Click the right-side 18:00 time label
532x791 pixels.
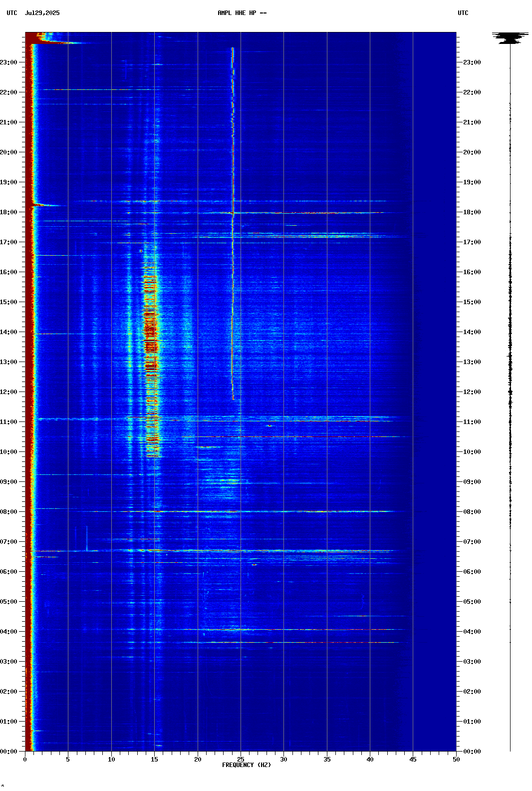[x=472, y=212]
